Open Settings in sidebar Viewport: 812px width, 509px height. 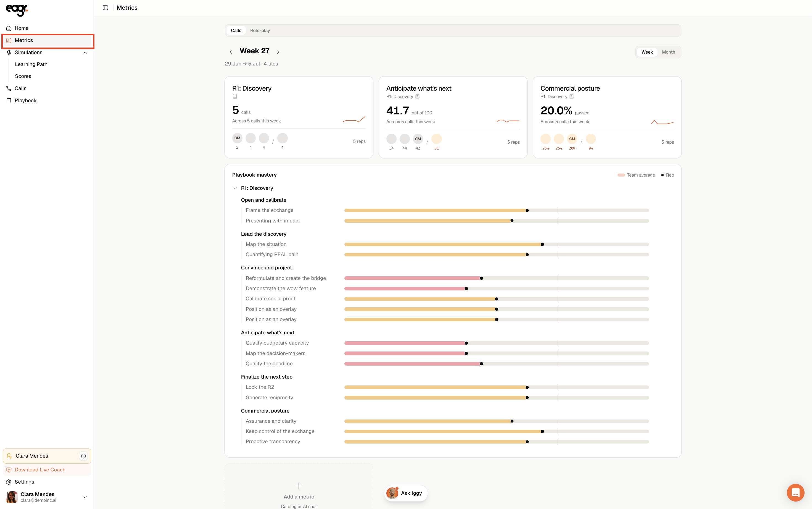click(x=47, y=482)
